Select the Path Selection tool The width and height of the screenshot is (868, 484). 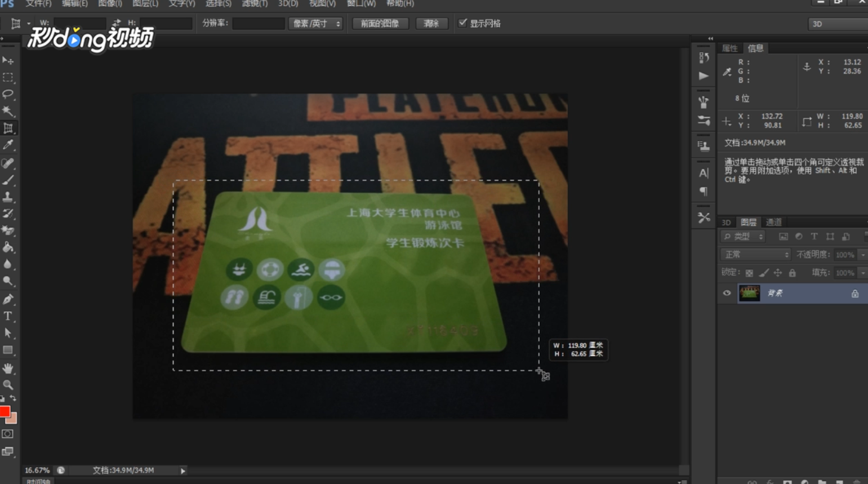click(8, 333)
